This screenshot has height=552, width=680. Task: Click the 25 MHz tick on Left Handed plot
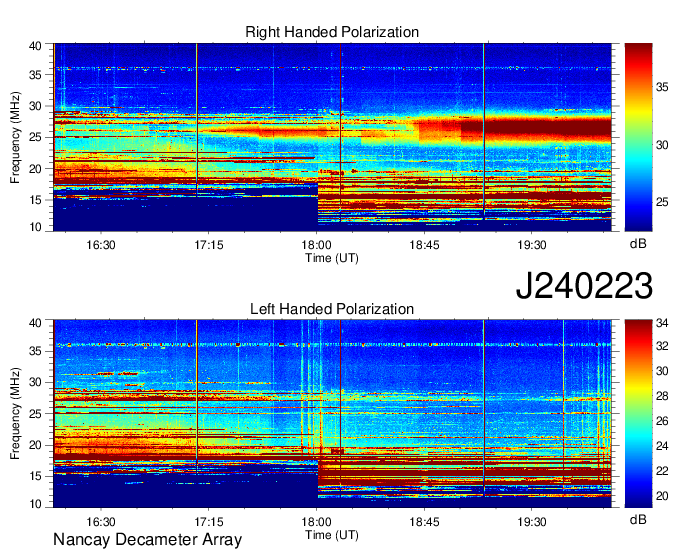(36, 414)
